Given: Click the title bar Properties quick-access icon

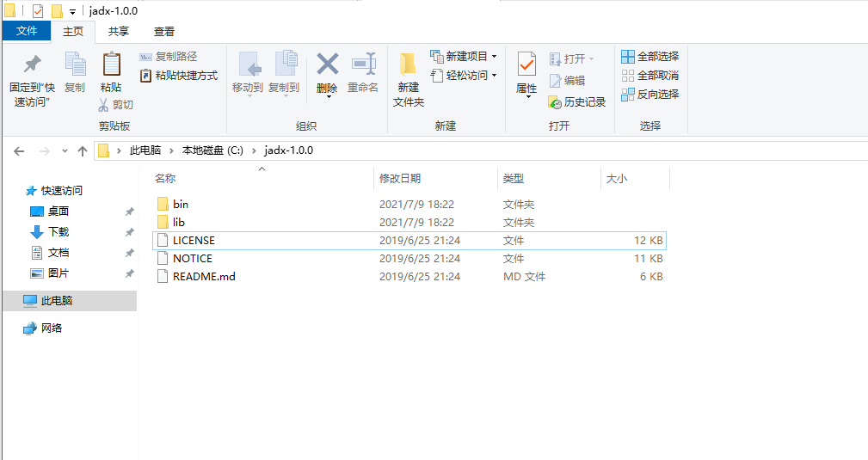Looking at the screenshot, I should point(38,10).
